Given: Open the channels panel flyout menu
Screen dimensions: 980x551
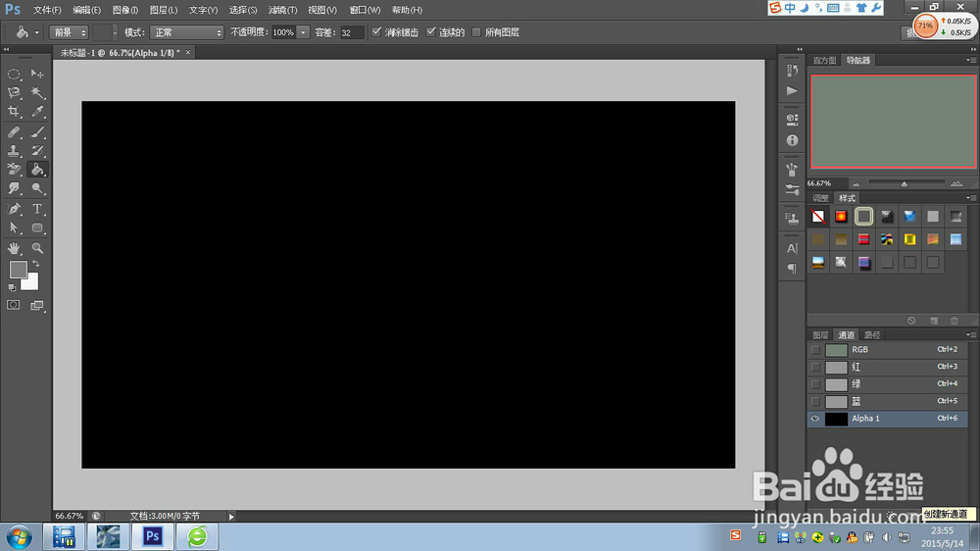Looking at the screenshot, I should pos(970,334).
